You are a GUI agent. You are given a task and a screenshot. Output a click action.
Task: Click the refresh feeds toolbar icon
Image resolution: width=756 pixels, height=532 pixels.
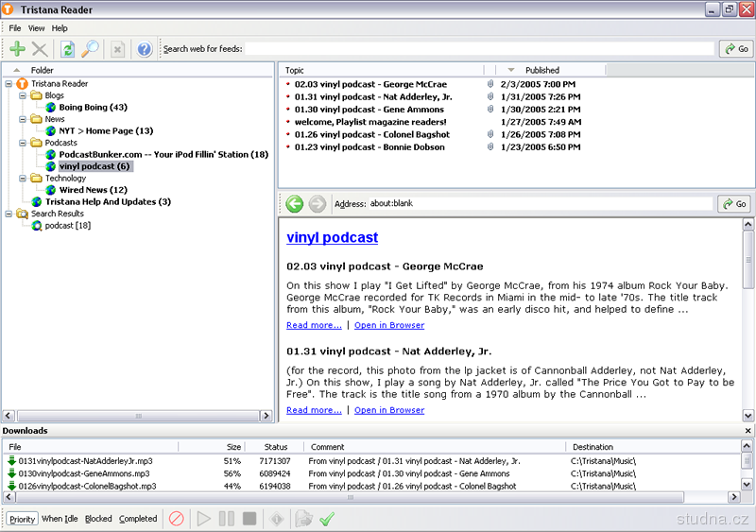pyautogui.click(x=67, y=49)
